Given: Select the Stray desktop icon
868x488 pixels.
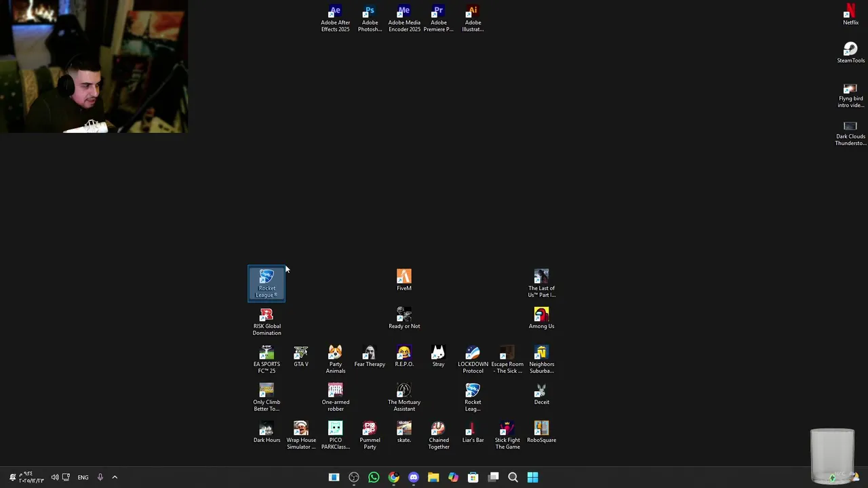Looking at the screenshot, I should click(x=438, y=357).
